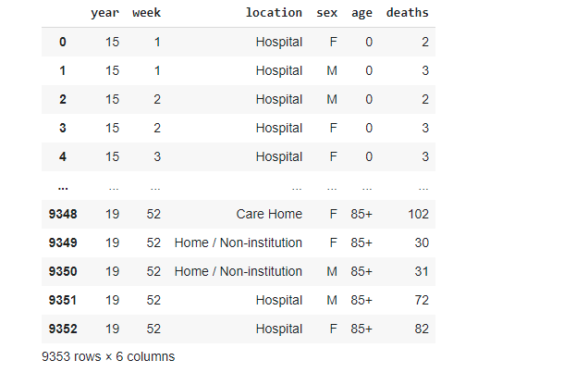Select the age column header
Image resolution: width=588 pixels, height=373 pixels.
361,13
